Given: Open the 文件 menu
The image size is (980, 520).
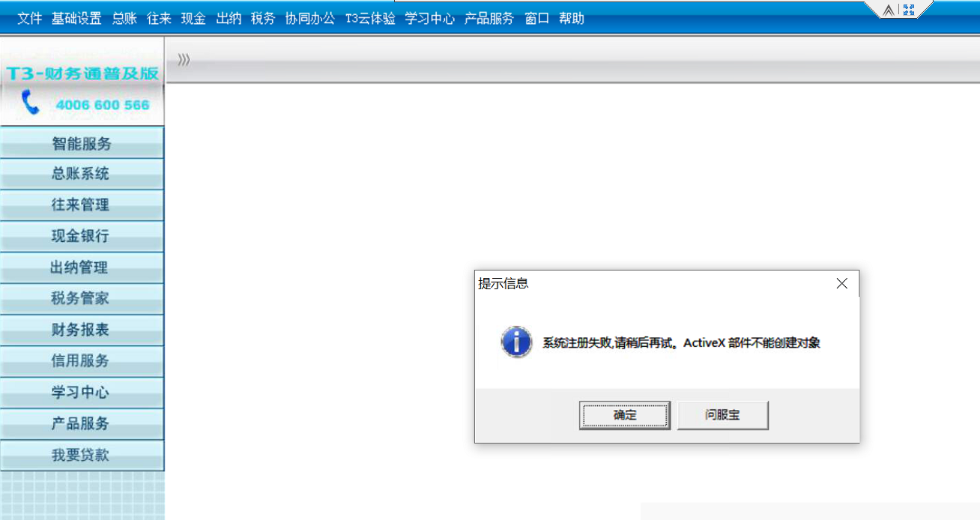Looking at the screenshot, I should (30, 19).
